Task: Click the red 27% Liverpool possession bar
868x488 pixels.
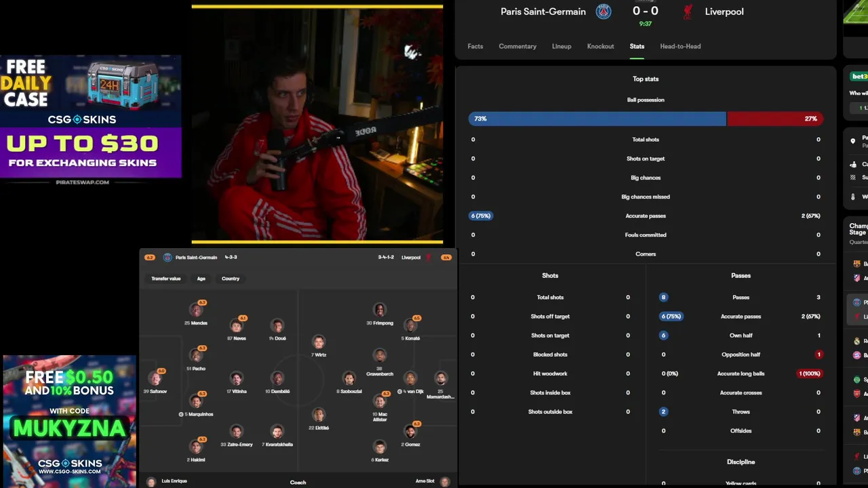Action: pos(775,119)
